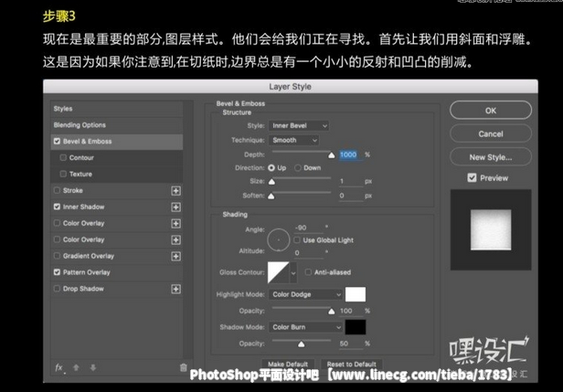This screenshot has width=563, height=392.
Task: Select Styles in the left list
Action: click(x=117, y=109)
